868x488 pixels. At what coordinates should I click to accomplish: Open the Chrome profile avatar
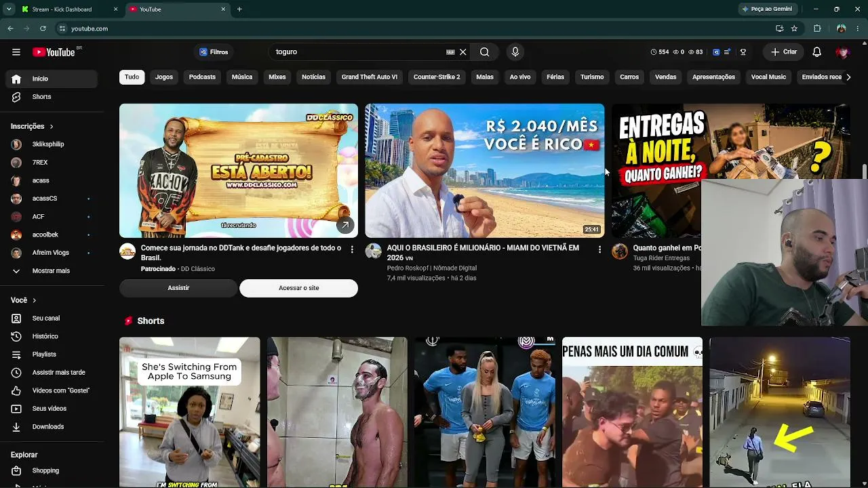(841, 28)
